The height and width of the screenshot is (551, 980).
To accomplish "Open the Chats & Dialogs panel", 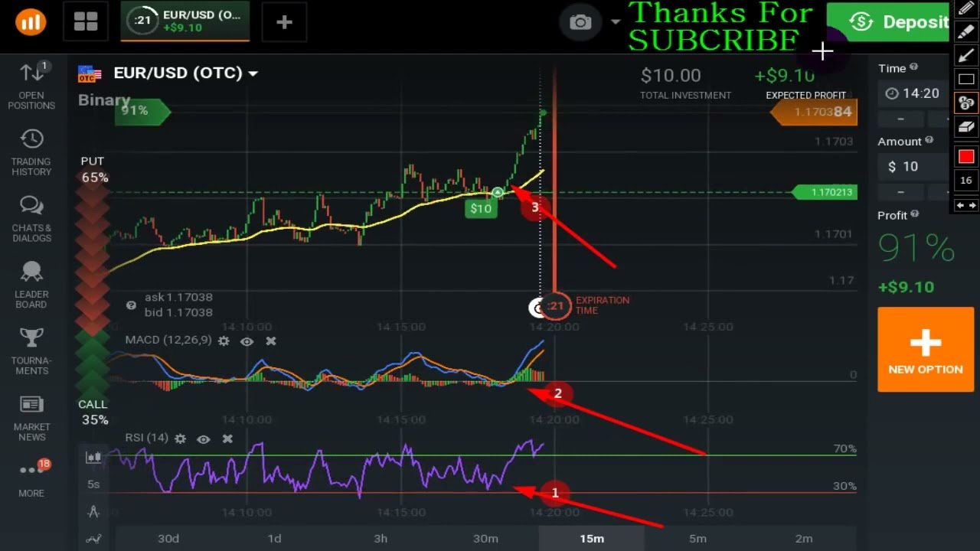I will [x=31, y=217].
